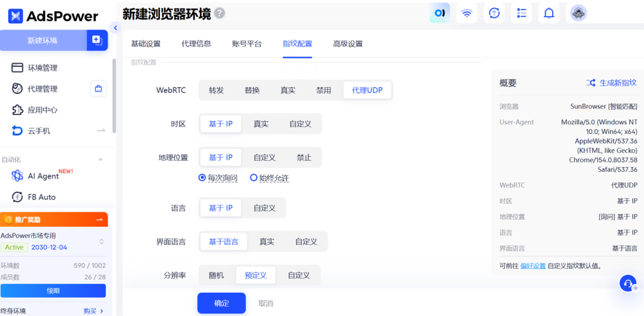Click the SunBrowser [智能匹配] value
Viewport: 644px width, 316px height.
pos(604,106)
